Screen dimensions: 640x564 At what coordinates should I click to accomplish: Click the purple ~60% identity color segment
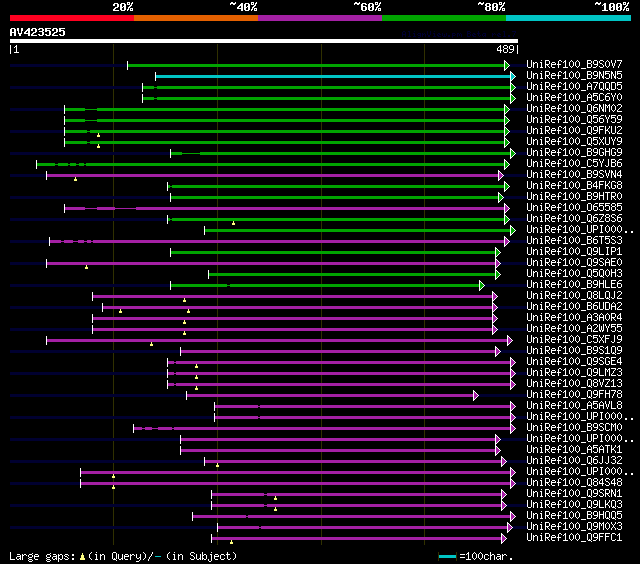(320, 18)
